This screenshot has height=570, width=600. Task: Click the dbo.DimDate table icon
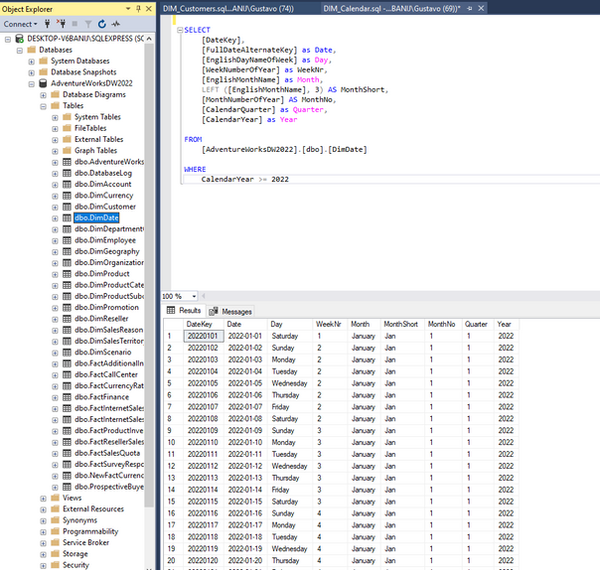pos(67,218)
